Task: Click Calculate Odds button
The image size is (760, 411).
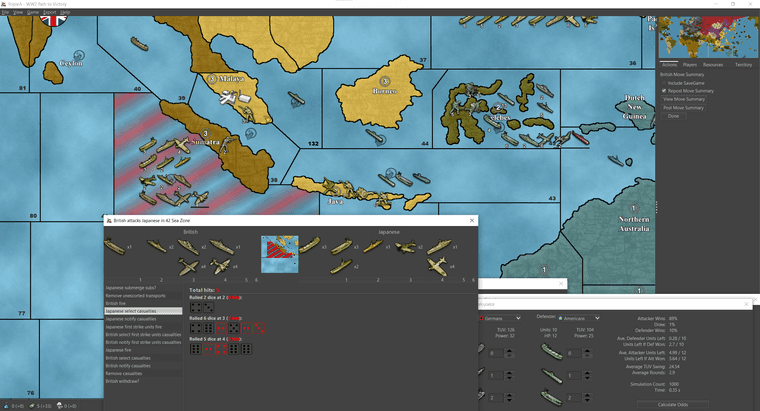Action: pos(673,404)
